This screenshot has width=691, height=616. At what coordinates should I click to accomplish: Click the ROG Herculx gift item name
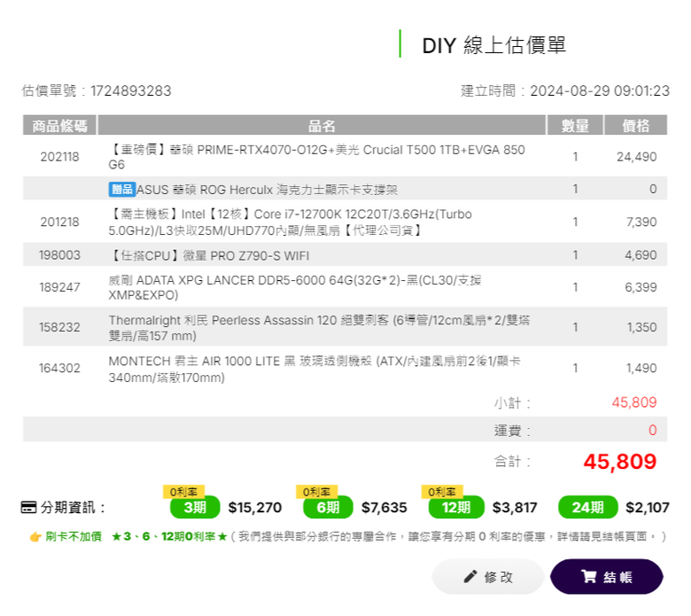point(267,190)
